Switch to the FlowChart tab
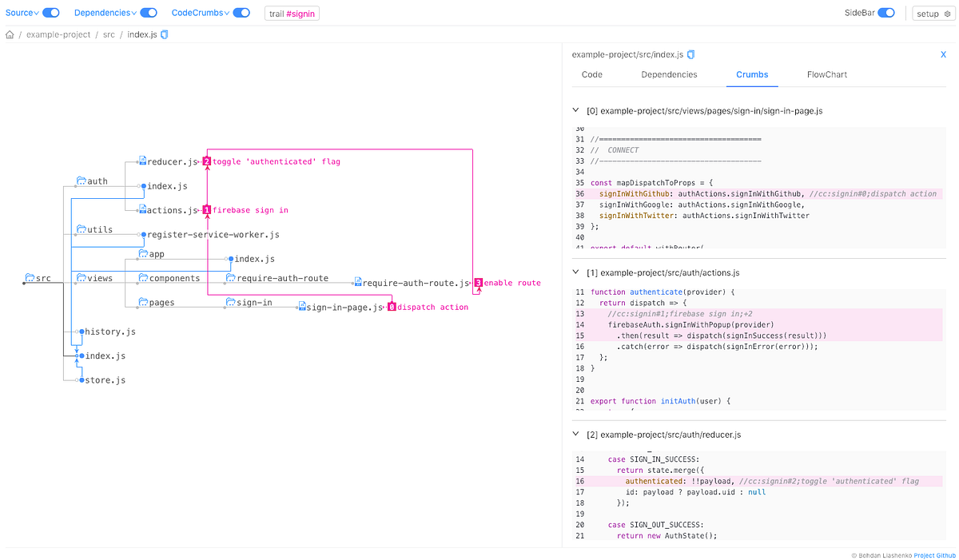 coord(826,74)
